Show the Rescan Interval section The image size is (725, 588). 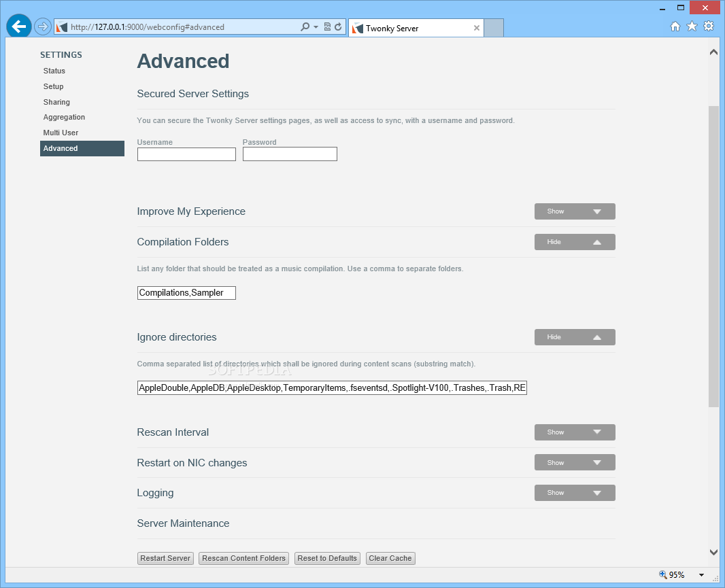575,432
